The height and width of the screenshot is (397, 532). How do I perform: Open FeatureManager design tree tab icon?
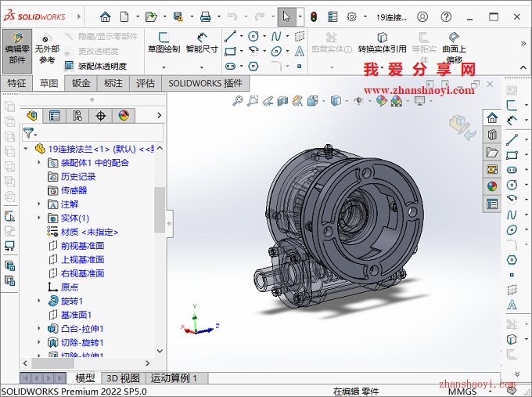point(31,116)
